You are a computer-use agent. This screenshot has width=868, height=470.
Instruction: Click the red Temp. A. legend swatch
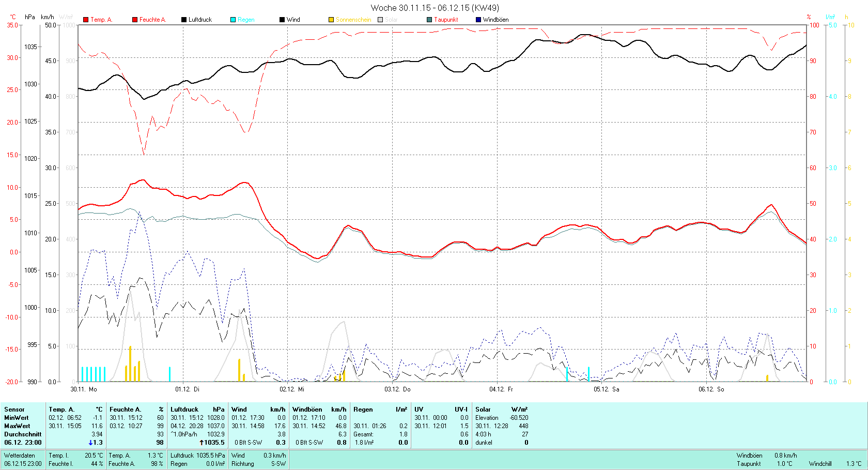pos(86,20)
